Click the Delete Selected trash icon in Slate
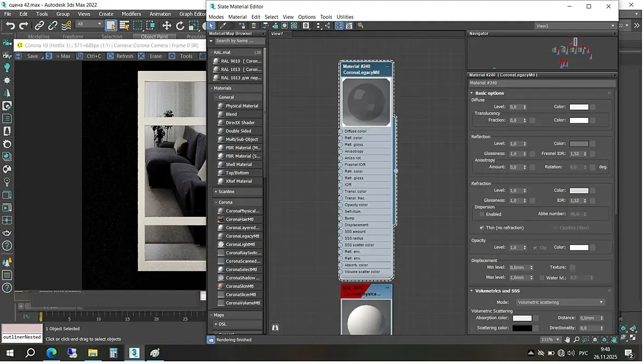Screen dimensions: 644x364 [x=254, y=26]
